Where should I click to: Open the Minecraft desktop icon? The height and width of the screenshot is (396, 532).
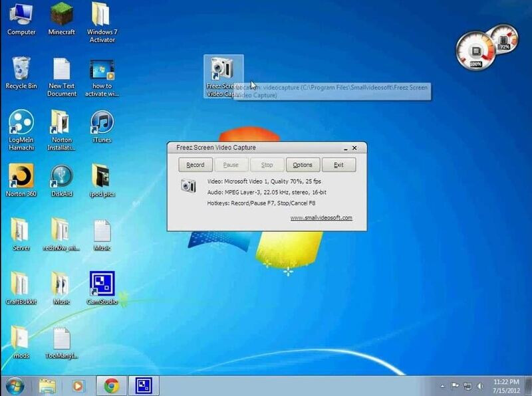[62, 15]
